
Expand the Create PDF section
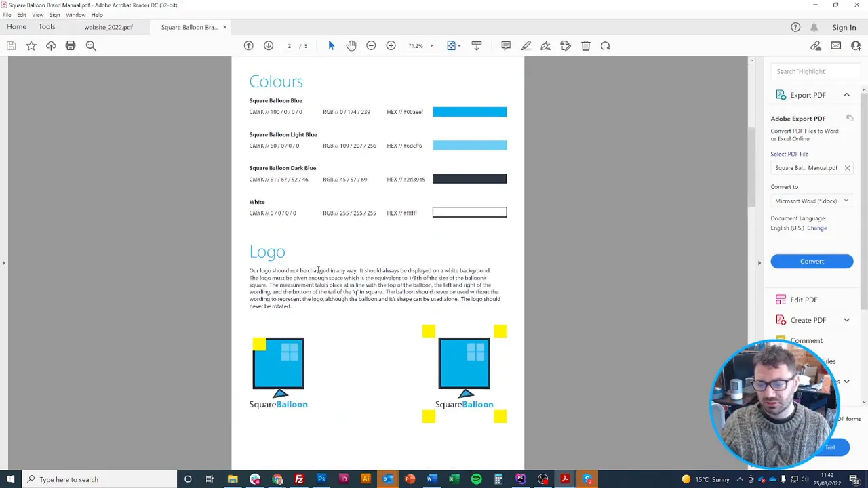(x=846, y=320)
